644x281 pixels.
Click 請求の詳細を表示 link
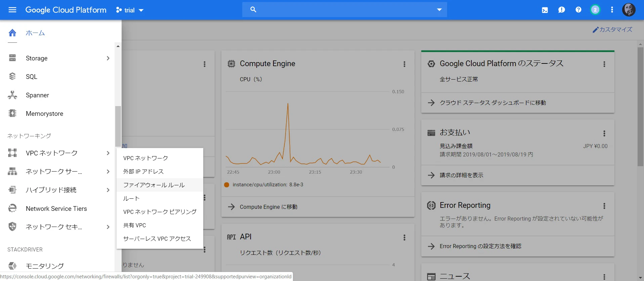click(461, 175)
